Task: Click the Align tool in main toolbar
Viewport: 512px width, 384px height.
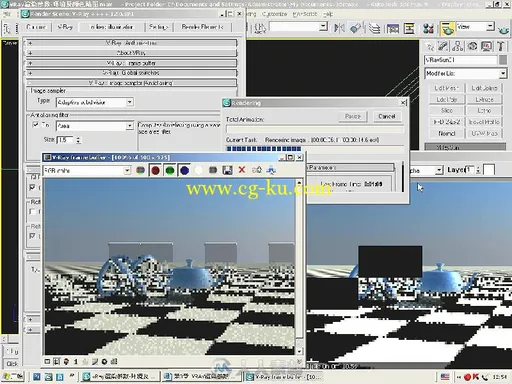Action: [x=356, y=28]
